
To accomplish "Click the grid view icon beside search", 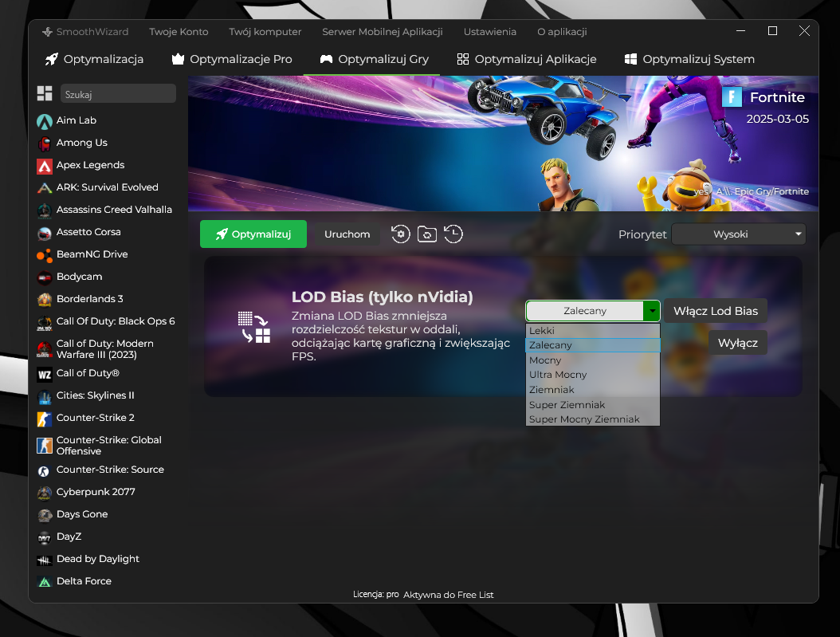I will click(x=45, y=94).
